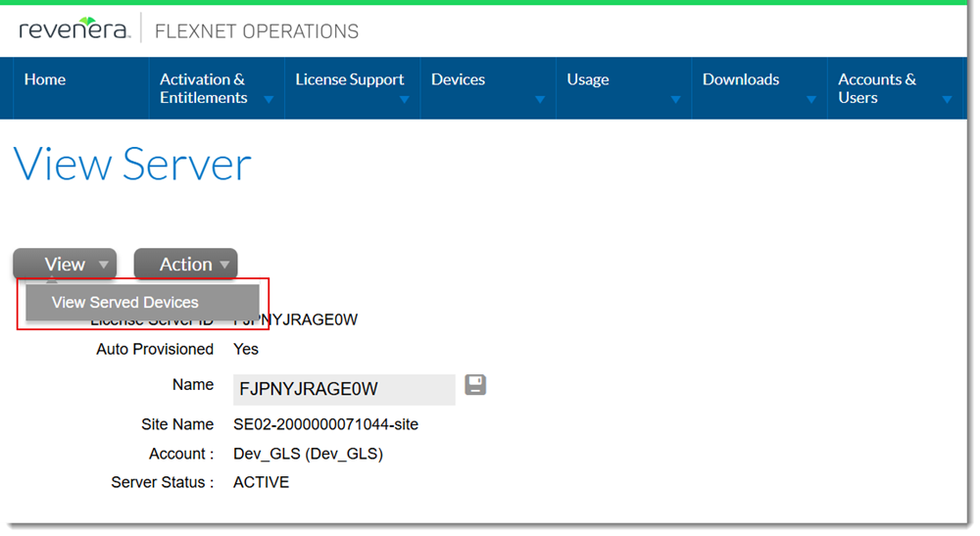Viewport: 980px width, 536px height.
Task: Open the Action dropdown button
Action: click(x=185, y=264)
